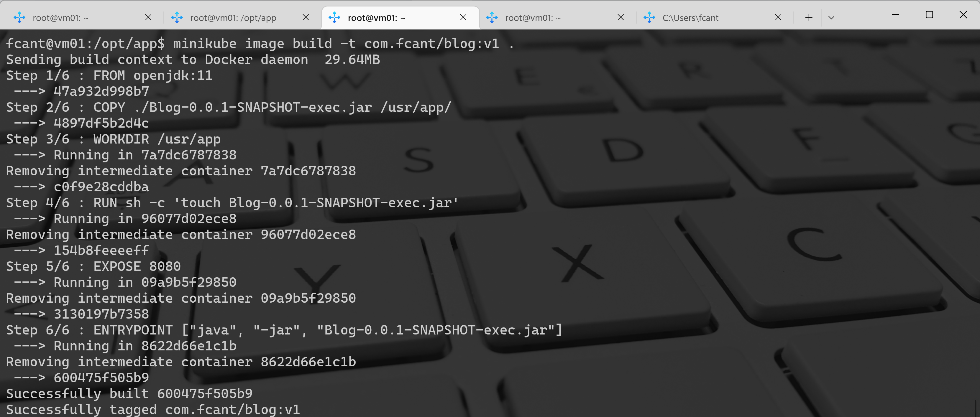This screenshot has height=417, width=980.
Task: Click the C:\Users\fcant tab icon
Action: [649, 17]
